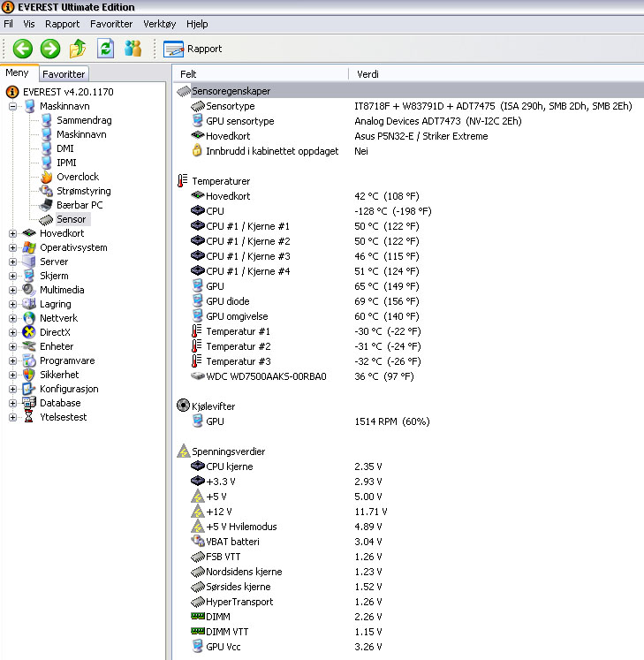644x660 pixels.
Task: Click the Sensor chip icon in tree
Action: (45, 219)
